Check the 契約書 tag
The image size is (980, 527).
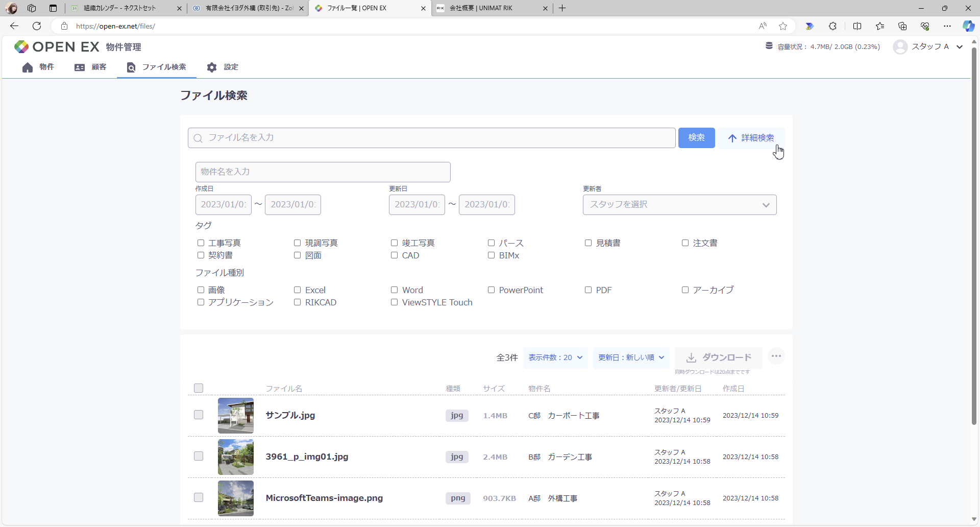[x=201, y=255]
